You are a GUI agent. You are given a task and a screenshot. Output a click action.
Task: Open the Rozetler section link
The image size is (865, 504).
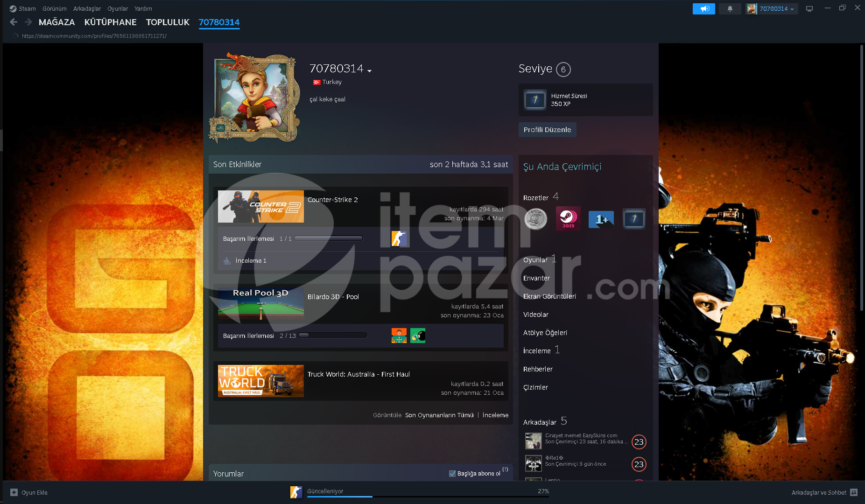tap(536, 198)
